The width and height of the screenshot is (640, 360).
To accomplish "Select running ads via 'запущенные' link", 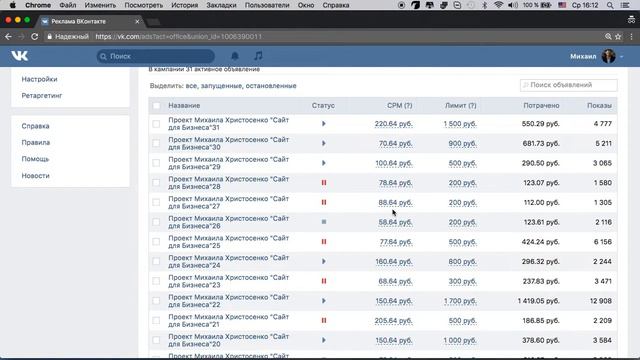I will [x=222, y=86].
